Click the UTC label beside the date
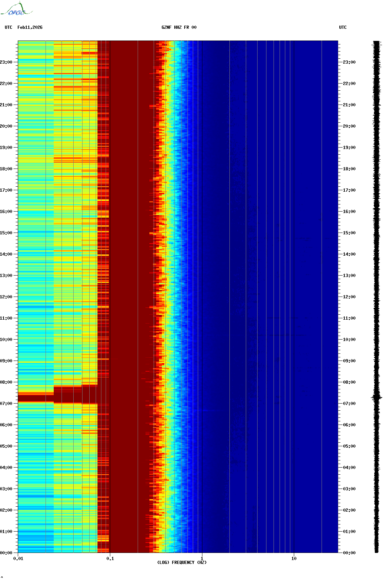The height and width of the screenshot is (581, 392). (9, 27)
